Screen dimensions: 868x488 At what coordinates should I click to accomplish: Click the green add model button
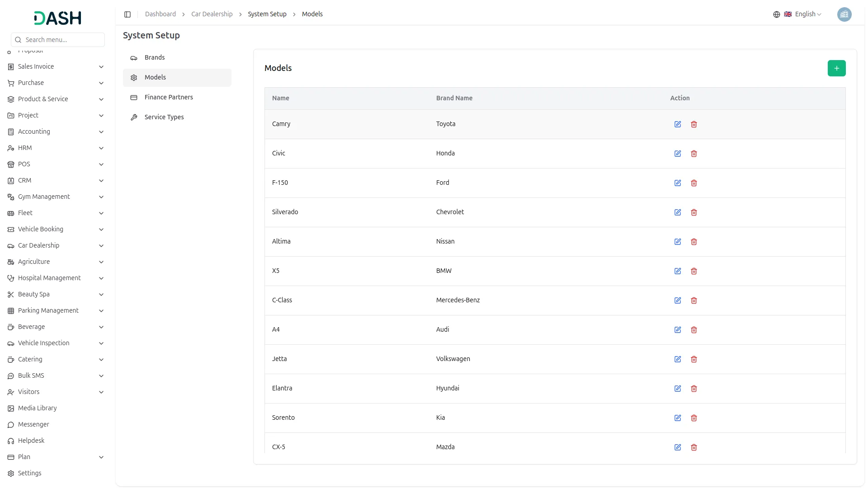[836, 68]
